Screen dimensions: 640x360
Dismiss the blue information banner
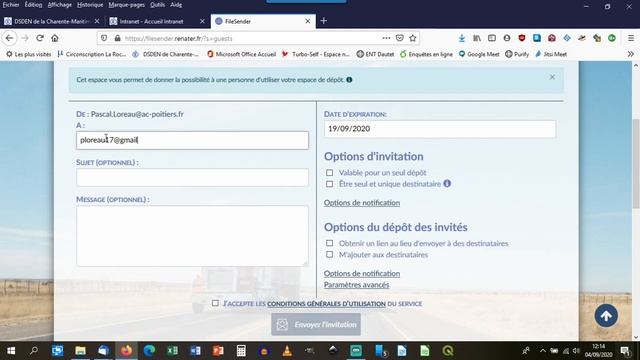(552, 77)
